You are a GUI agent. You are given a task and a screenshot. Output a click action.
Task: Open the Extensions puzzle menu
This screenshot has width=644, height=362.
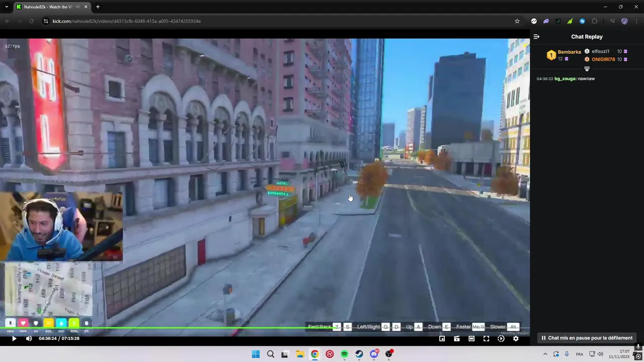(x=594, y=21)
